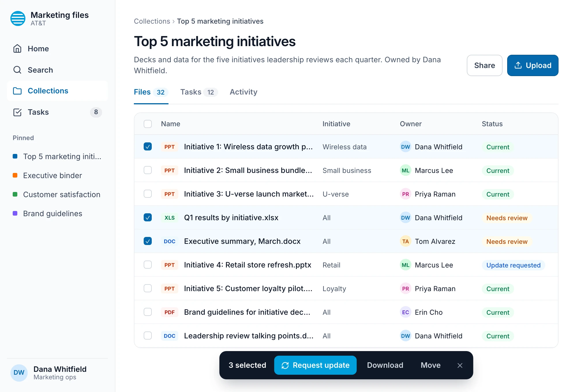
Task: Click the Upload button
Action: [x=533, y=65]
